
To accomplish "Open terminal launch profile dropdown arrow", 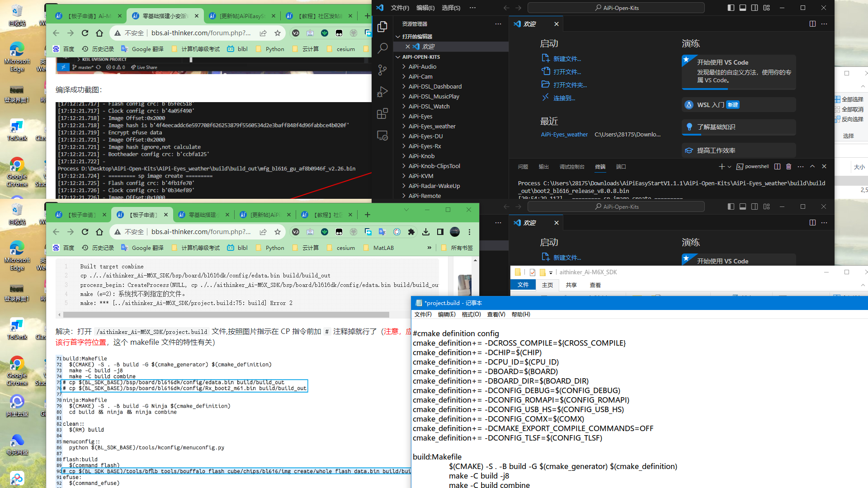I will (729, 167).
